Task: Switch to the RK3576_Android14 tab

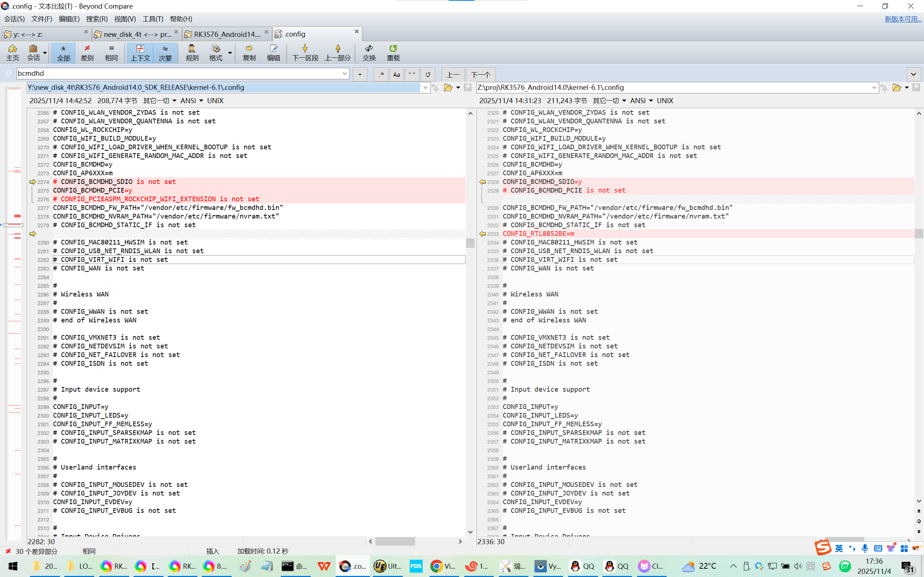Action: point(227,34)
